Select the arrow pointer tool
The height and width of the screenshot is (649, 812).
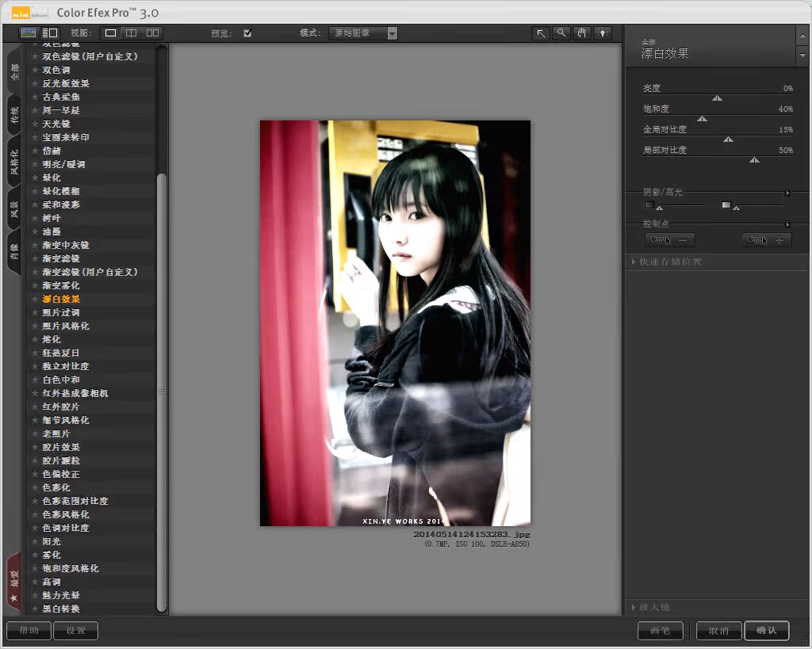pyautogui.click(x=542, y=33)
